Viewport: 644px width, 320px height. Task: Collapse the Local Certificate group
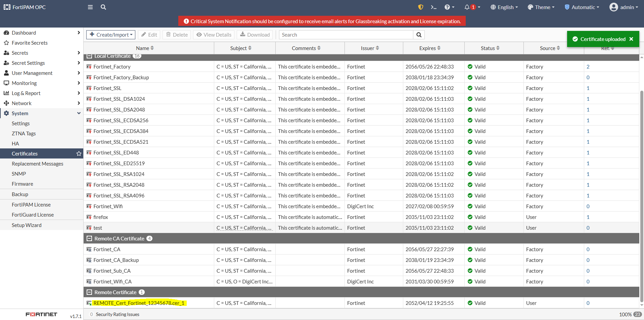point(89,56)
